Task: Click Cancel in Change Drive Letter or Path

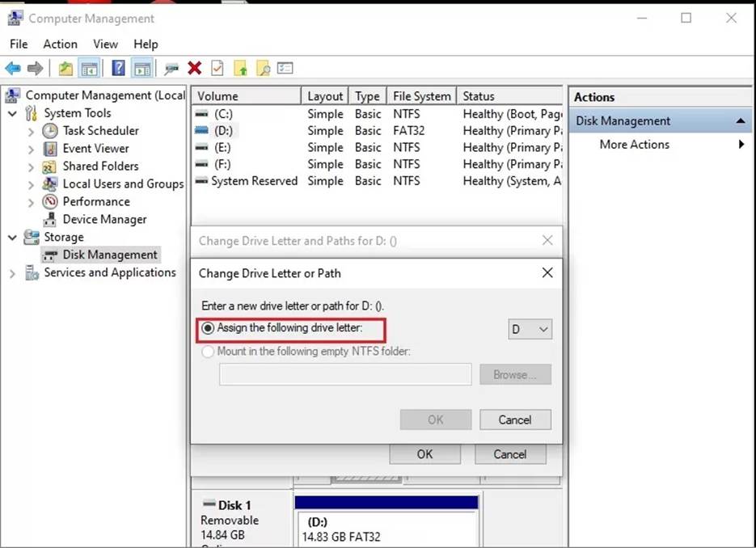Action: click(x=514, y=419)
